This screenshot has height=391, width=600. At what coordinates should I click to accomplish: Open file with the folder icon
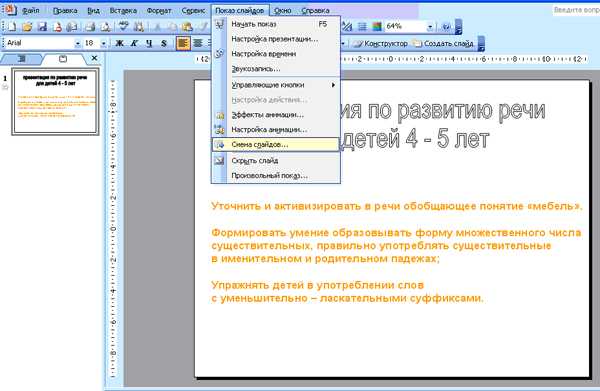(27, 26)
